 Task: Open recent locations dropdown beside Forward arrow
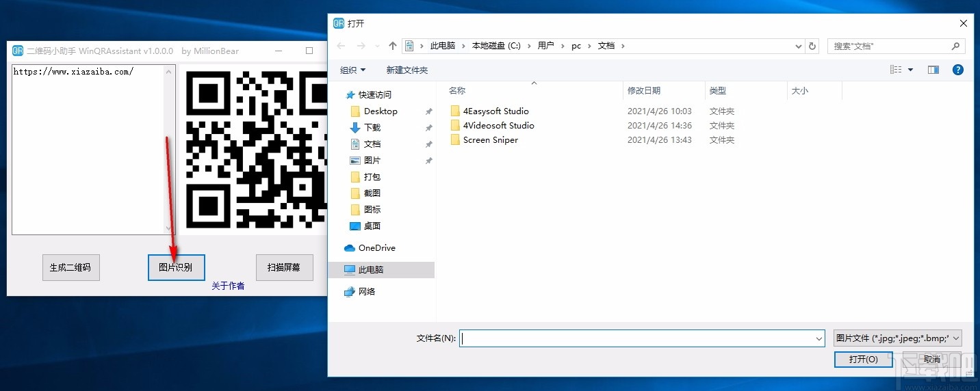(376, 46)
